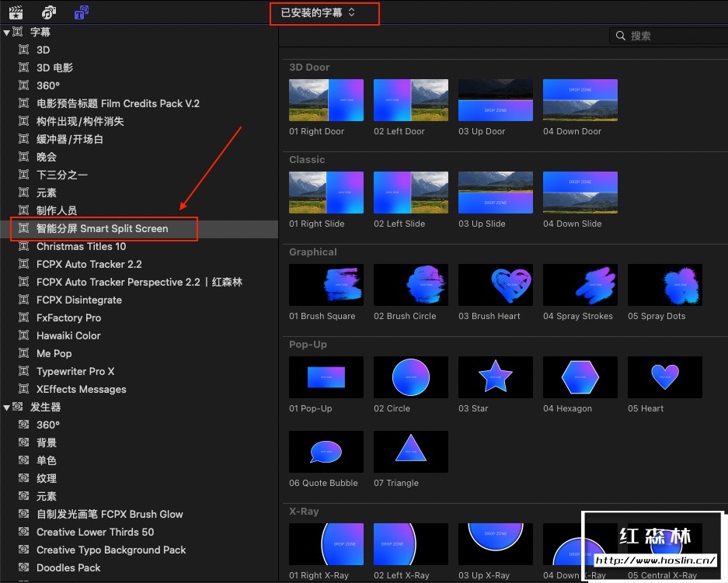The width and height of the screenshot is (728, 583).
Task: Select the 缓冲器/开场白 category
Action: tap(70, 139)
